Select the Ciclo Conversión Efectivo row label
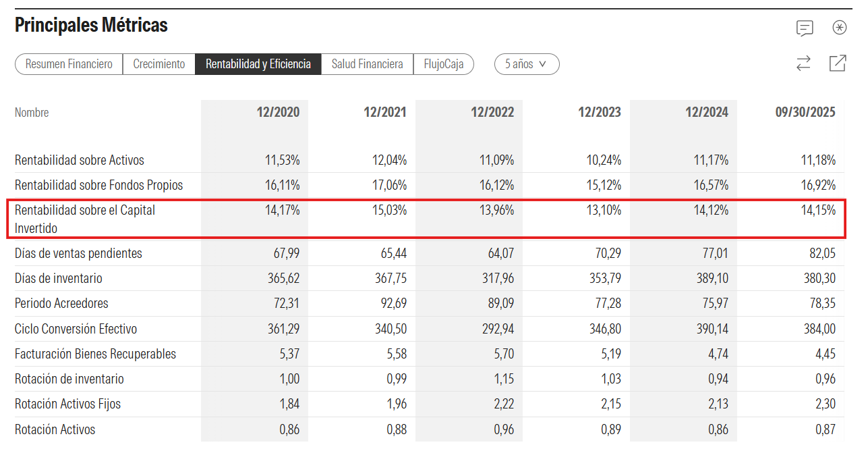 click(x=76, y=329)
